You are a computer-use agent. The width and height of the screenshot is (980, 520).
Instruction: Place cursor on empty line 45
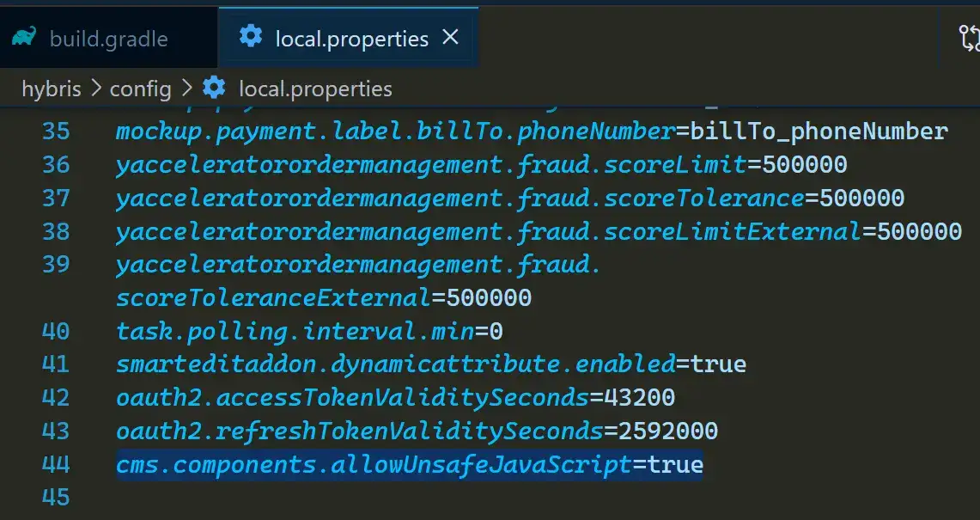(x=344, y=498)
